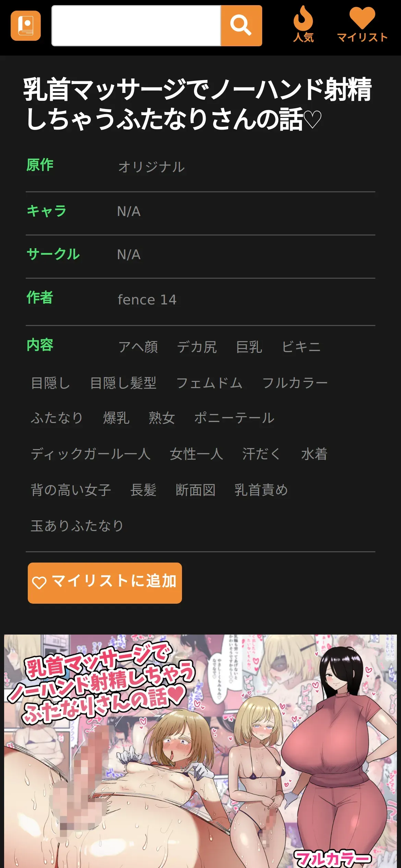Open the author link fence 14
Image resolution: width=401 pixels, height=868 pixels.
pos(147,300)
